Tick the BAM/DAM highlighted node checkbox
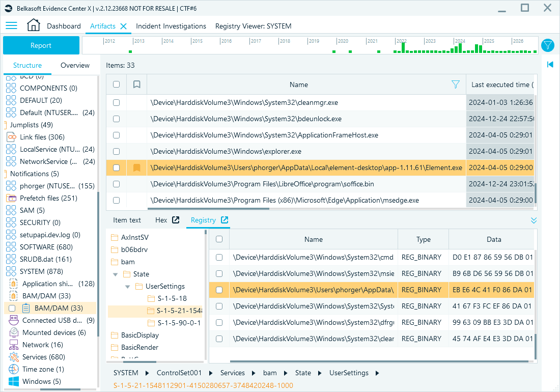560x392 pixels. [x=12, y=308]
